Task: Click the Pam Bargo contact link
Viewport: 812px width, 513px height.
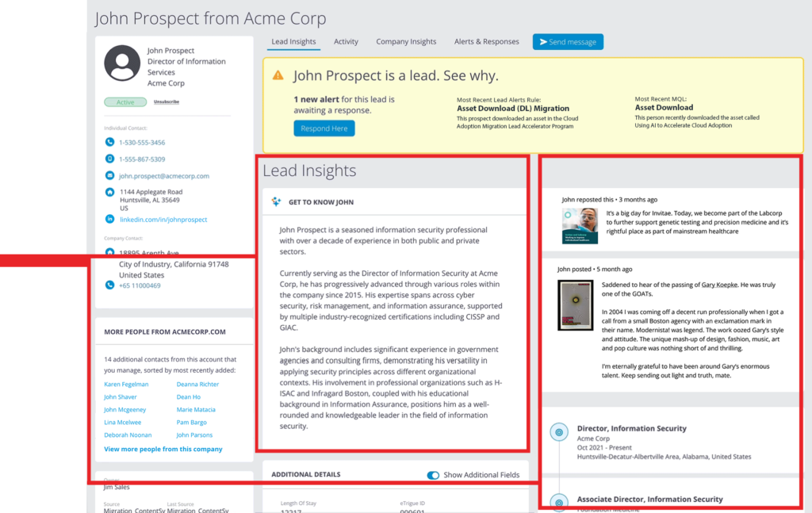Action: pyautogui.click(x=192, y=423)
